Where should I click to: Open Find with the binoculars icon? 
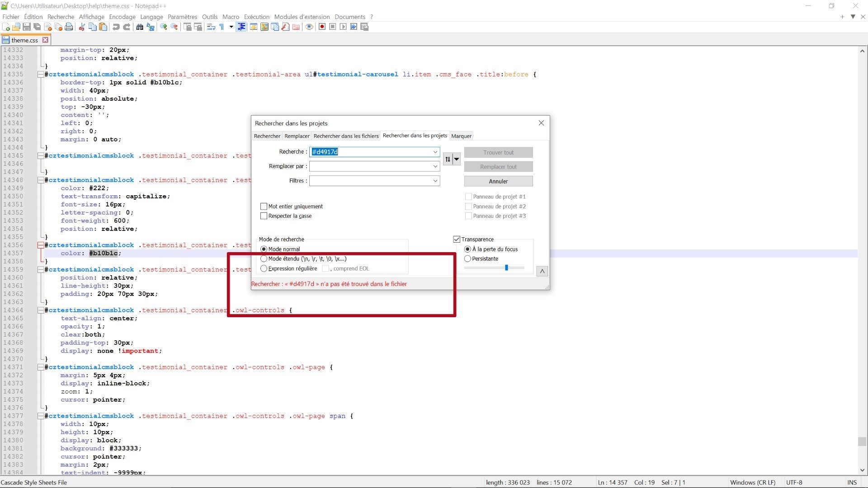tap(140, 27)
